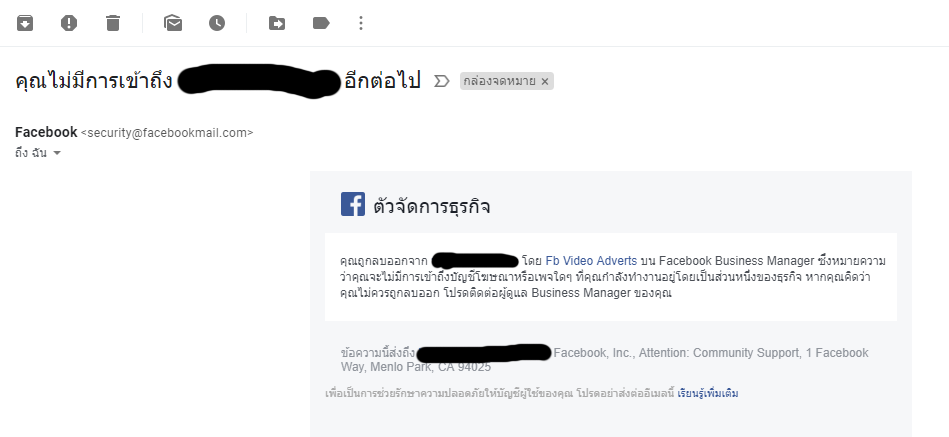Archive this email with the archive icon
Viewport: 949px width, 437px height.
click(25, 23)
